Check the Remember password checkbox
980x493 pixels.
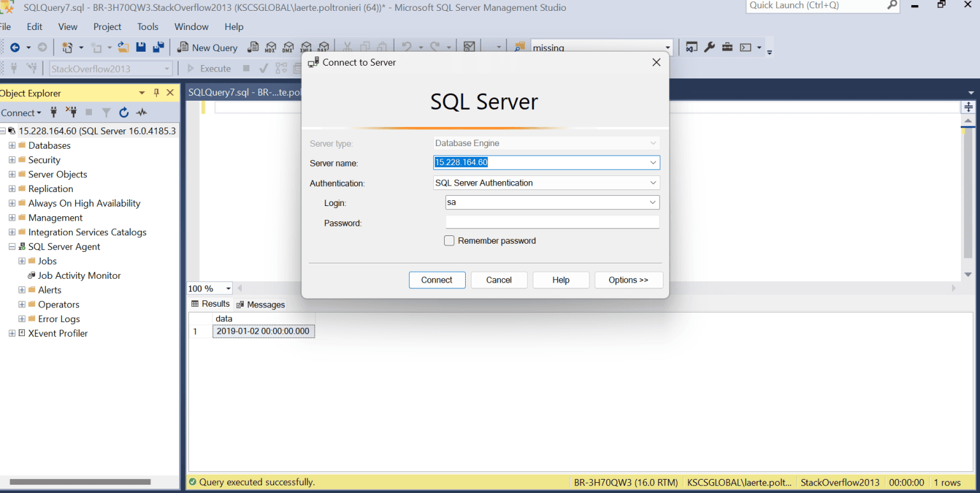[x=449, y=240]
